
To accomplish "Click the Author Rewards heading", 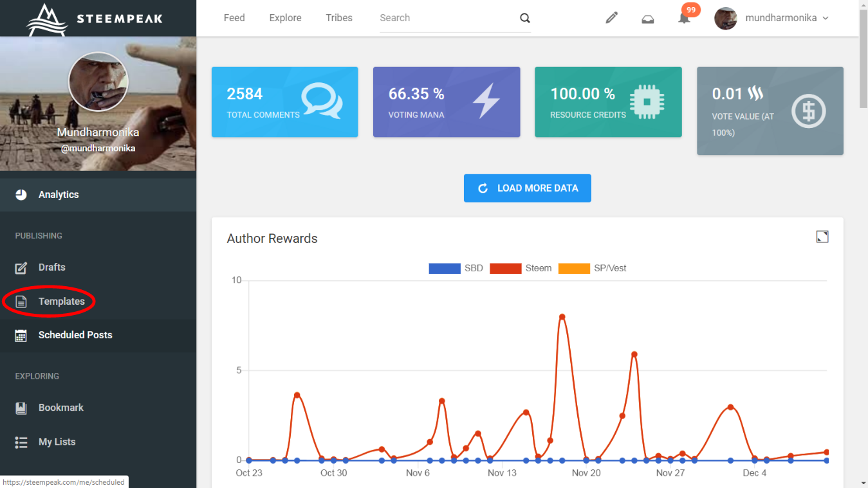I will (272, 239).
